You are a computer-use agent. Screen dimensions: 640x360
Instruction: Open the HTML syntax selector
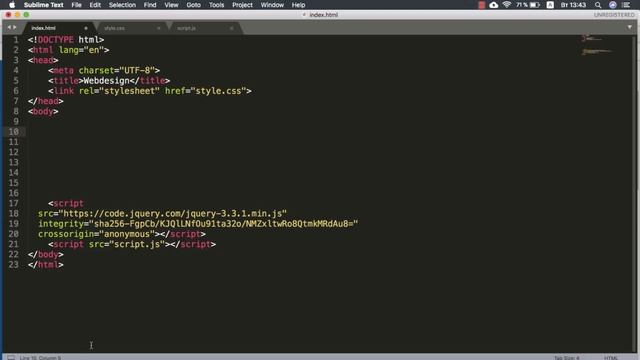point(611,358)
